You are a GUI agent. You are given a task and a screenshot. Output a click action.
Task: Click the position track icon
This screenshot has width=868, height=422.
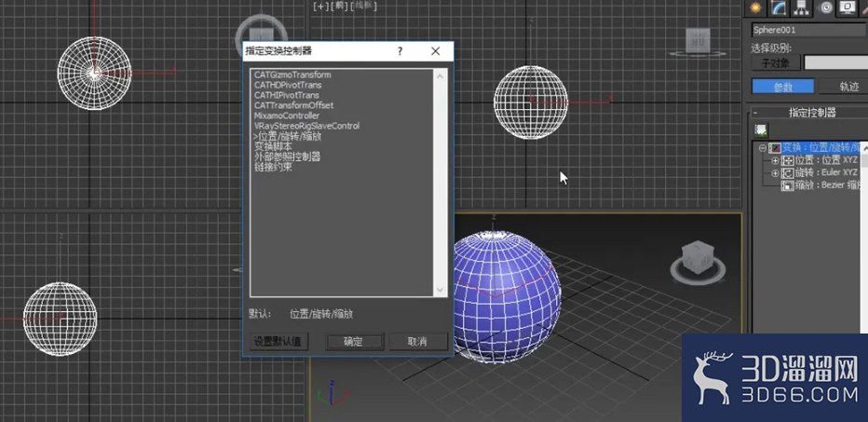tap(787, 161)
